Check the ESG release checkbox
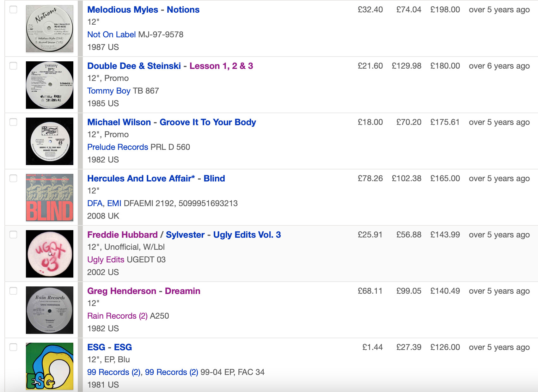The width and height of the screenshot is (538, 392). (x=13, y=347)
